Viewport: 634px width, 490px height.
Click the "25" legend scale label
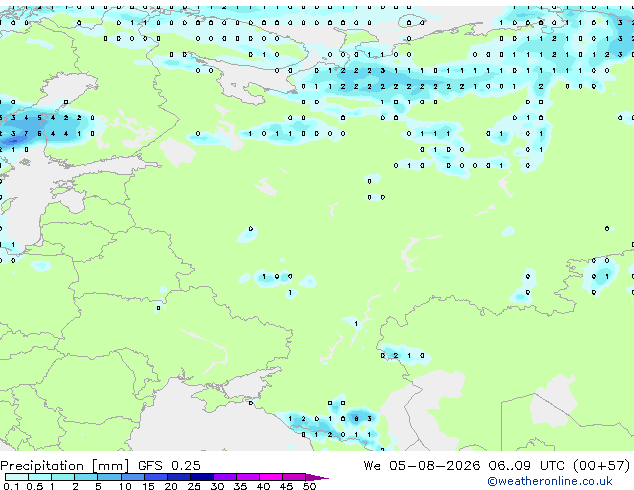(194, 486)
